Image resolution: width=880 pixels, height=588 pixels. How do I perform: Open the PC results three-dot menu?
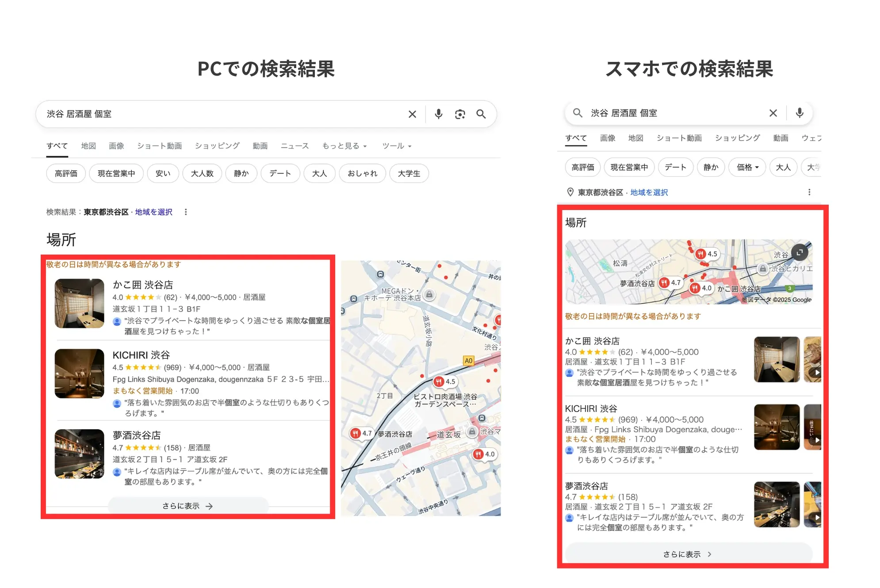[186, 212]
